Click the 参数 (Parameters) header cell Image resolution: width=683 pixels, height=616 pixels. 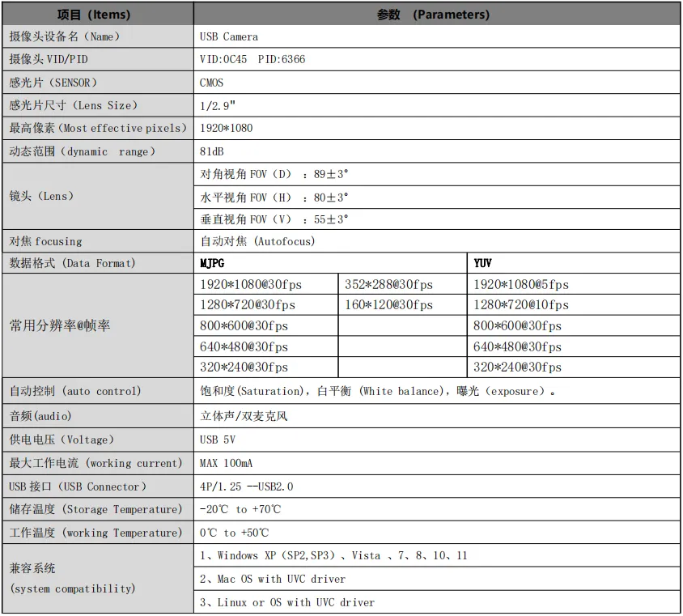(437, 14)
